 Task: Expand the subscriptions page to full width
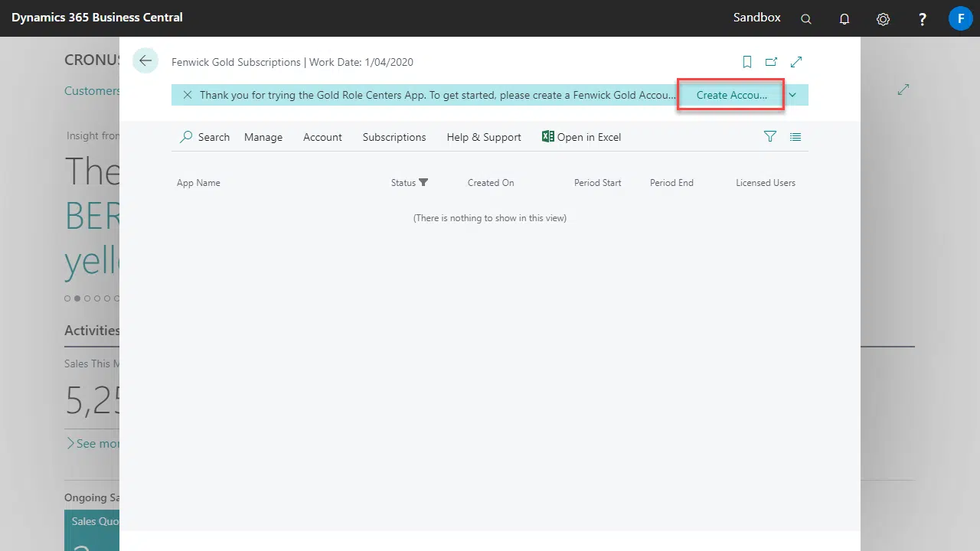(796, 62)
